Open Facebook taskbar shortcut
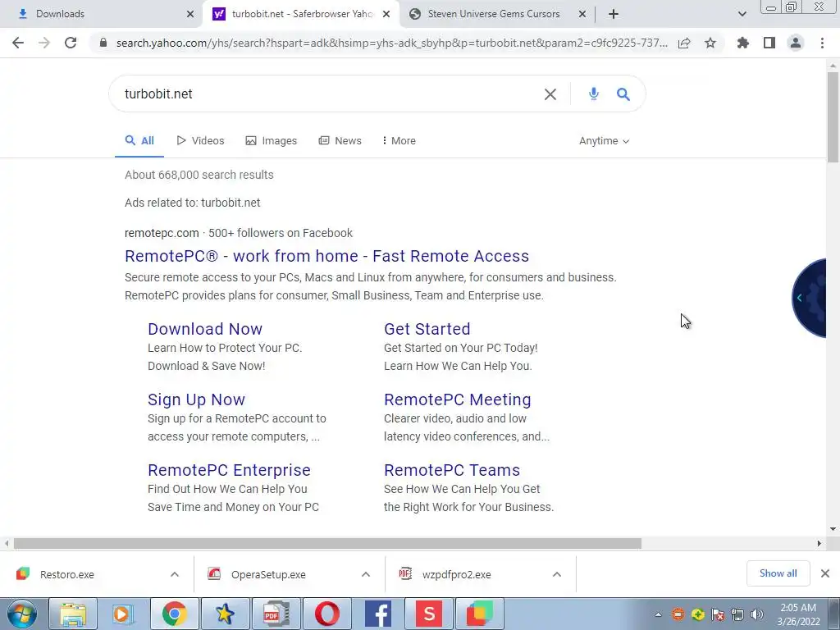This screenshot has width=840, height=630. point(377,614)
